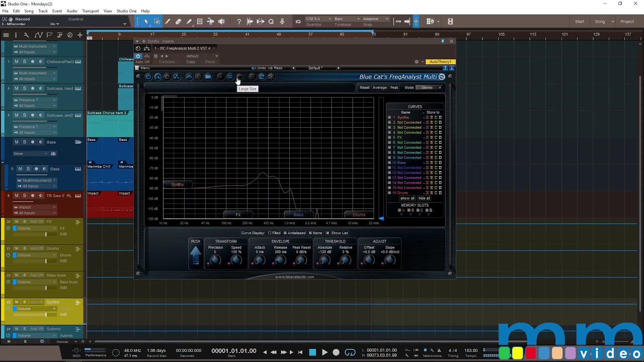Open the Transport menu
This screenshot has width=644, height=362.
91,11
